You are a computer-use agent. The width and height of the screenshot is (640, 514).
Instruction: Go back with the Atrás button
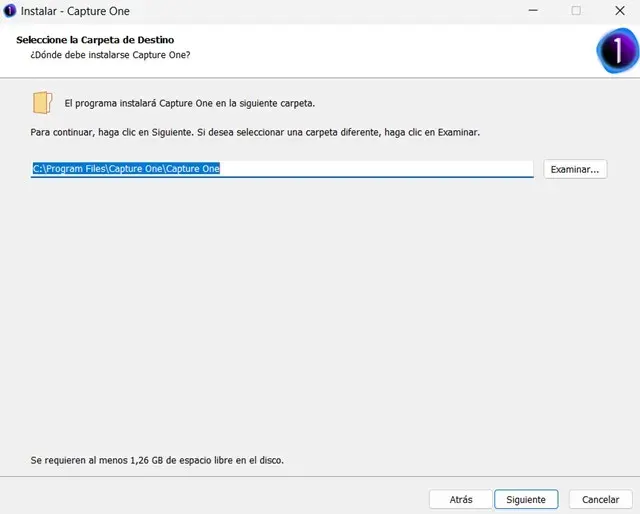[460, 499]
